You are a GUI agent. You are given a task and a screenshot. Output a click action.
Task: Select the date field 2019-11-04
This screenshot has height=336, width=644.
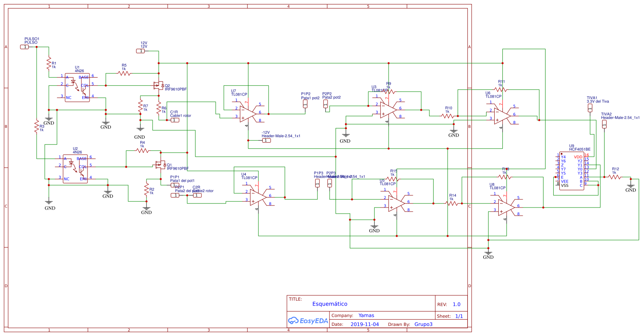[365, 324]
